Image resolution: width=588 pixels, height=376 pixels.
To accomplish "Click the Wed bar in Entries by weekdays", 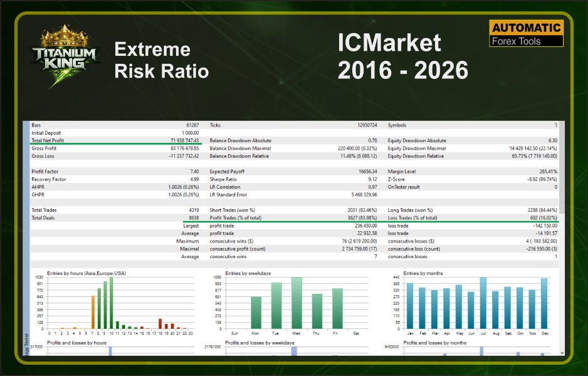I will [x=297, y=303].
